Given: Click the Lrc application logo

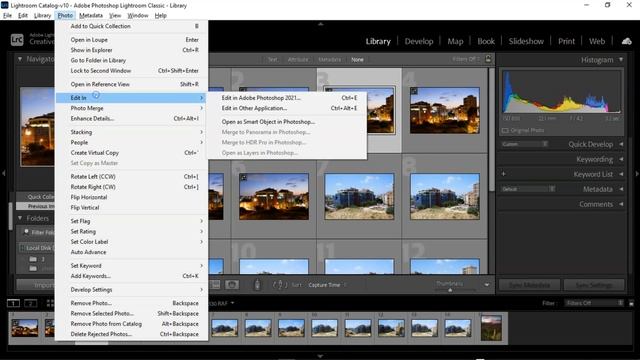Looking at the screenshot, I should pos(17,40).
